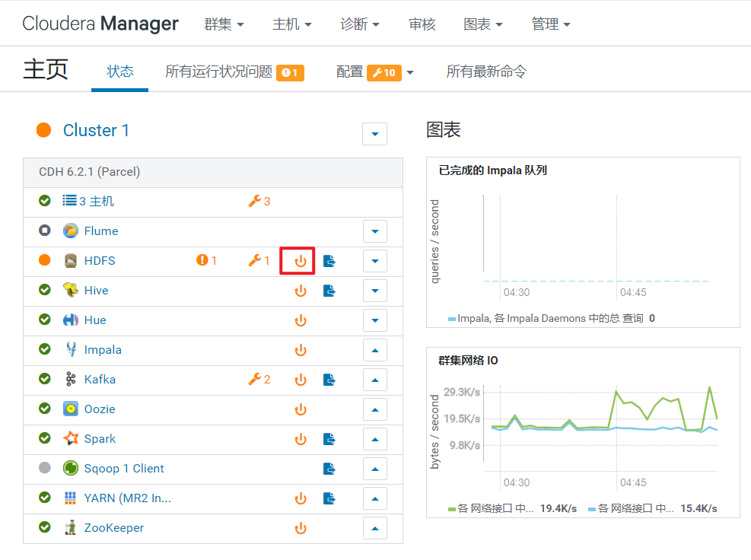Open the 3 主机 hosts link
The width and height of the screenshot is (751, 560).
tap(97, 201)
